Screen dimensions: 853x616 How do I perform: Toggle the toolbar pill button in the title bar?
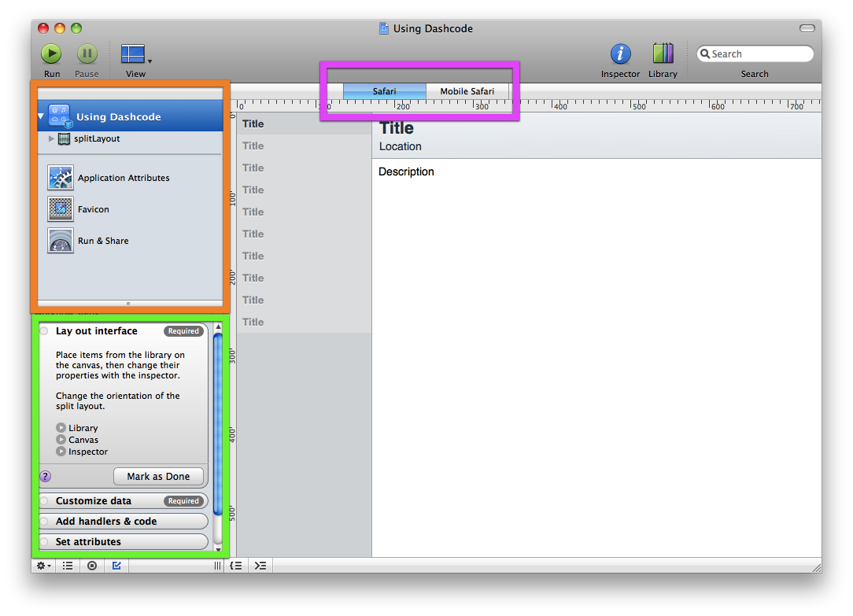[807, 28]
